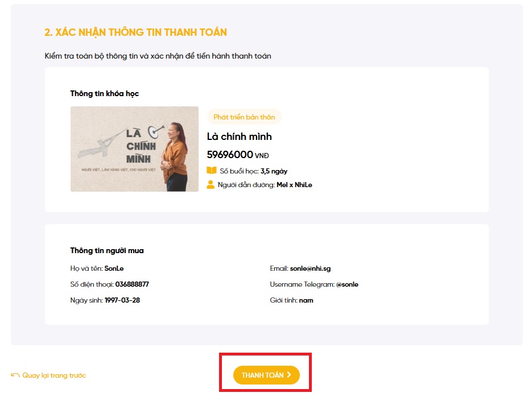532x401 pixels.
Task: Click the back arrow icon at bottom left
Action: coord(15,375)
